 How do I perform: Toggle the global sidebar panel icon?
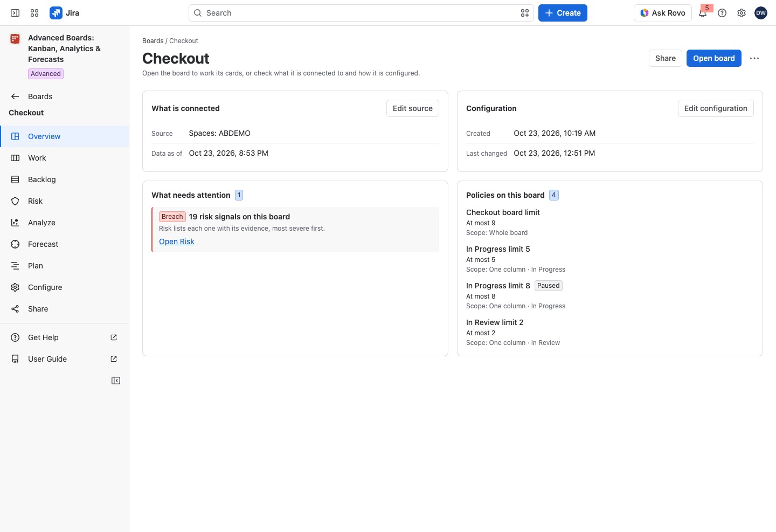coord(15,13)
